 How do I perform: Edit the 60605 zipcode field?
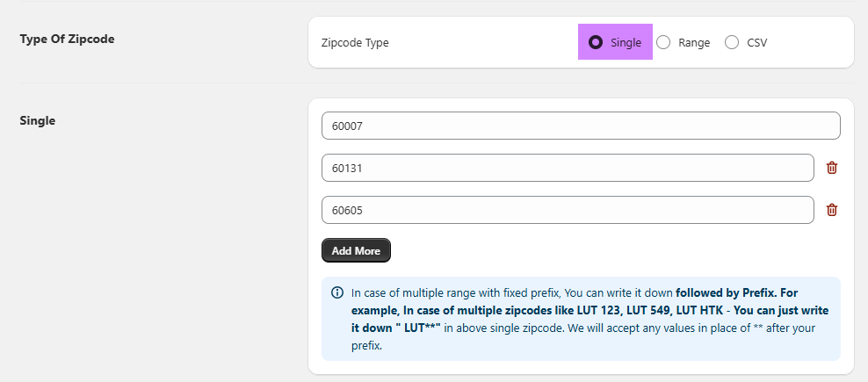(567, 210)
